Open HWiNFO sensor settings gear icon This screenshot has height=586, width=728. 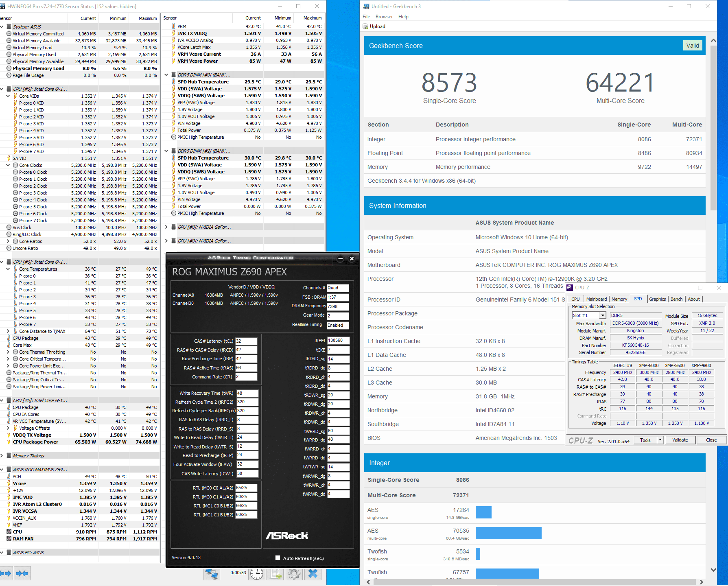tap(294, 574)
